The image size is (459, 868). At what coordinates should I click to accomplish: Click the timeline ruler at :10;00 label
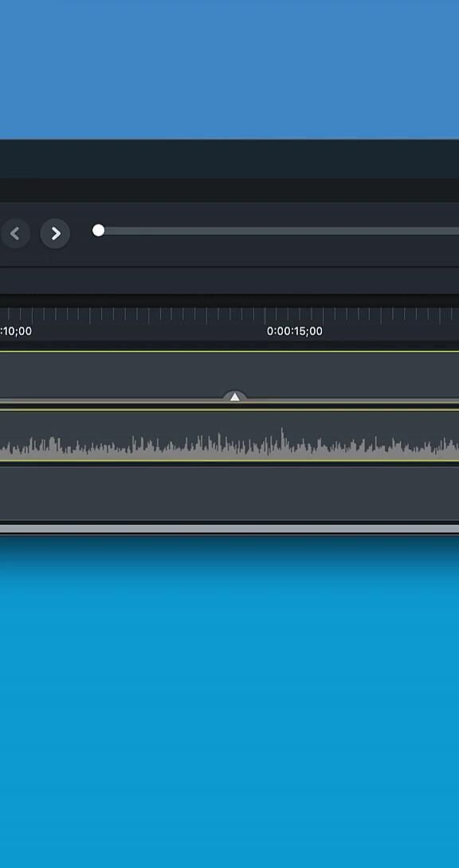click(16, 331)
